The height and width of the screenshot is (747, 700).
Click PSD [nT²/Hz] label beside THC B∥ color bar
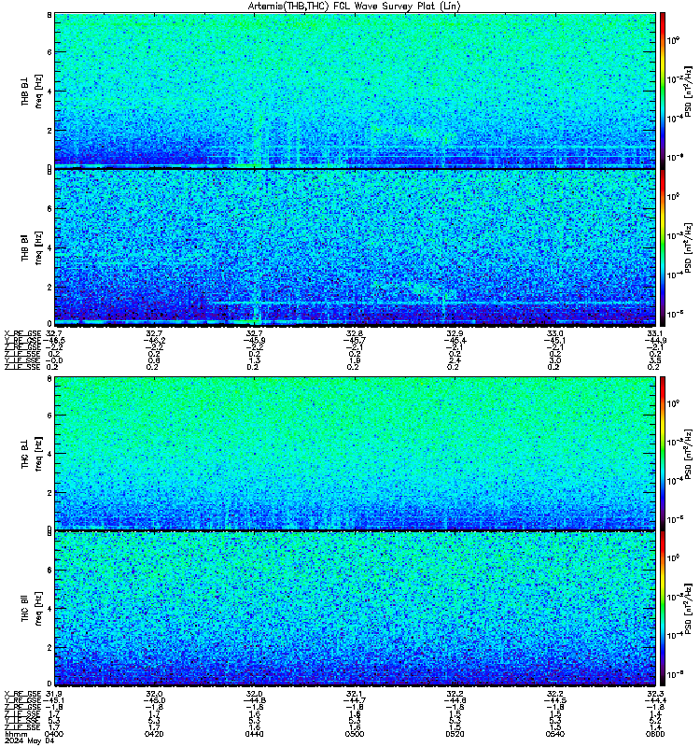(688, 609)
